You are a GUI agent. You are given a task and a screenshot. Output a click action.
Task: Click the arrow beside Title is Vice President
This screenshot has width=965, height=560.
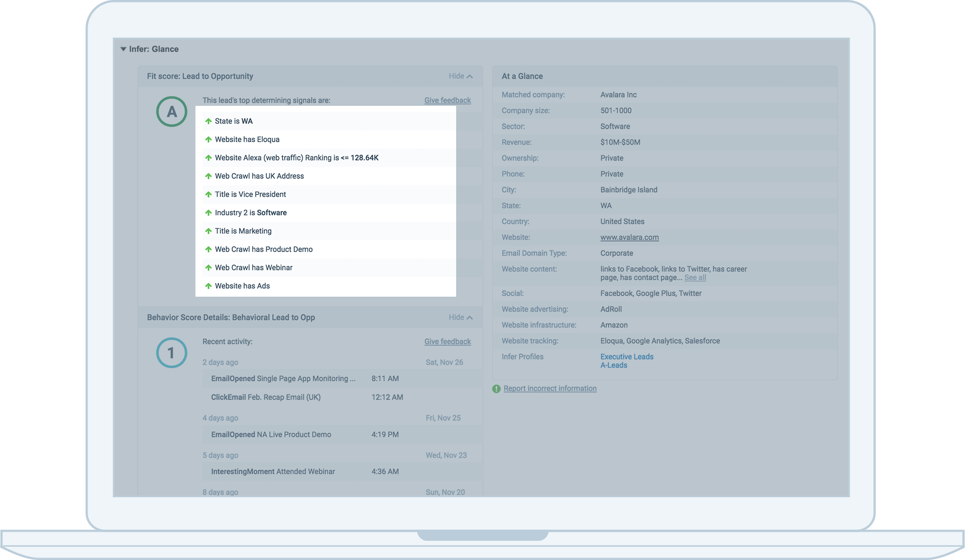tap(208, 194)
